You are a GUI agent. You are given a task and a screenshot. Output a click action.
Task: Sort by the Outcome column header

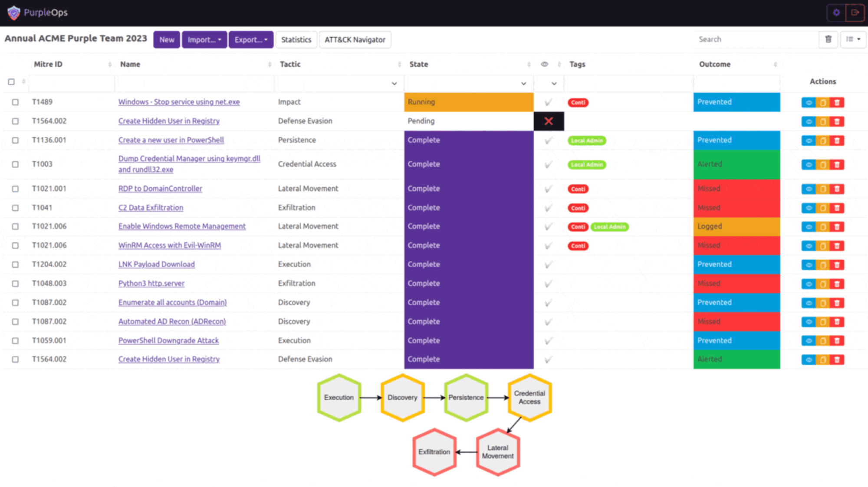[x=715, y=64]
